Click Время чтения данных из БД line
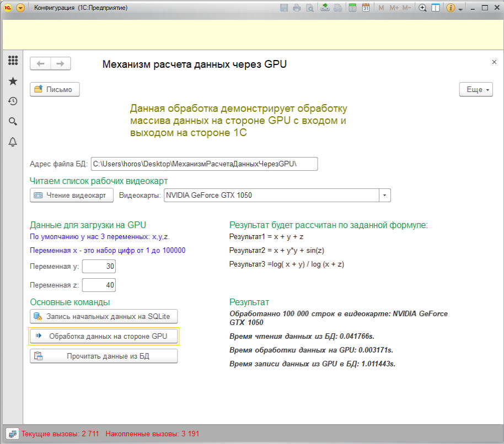Image resolution: width=504 pixels, height=444 pixels. coord(302,336)
